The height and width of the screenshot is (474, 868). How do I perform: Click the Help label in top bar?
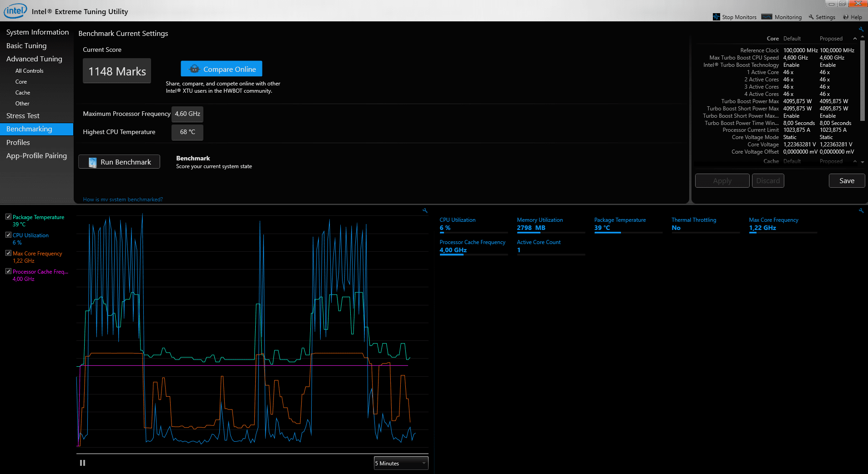856,17
